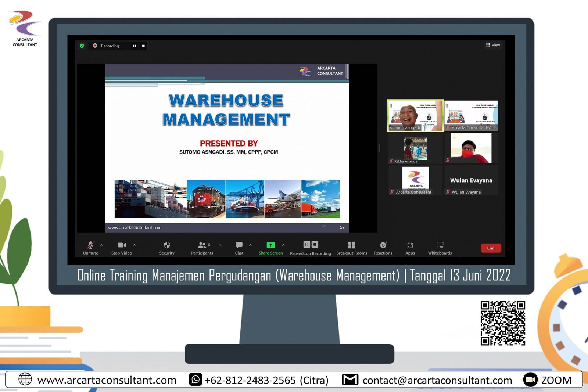Open Breakout Rooms

click(351, 245)
